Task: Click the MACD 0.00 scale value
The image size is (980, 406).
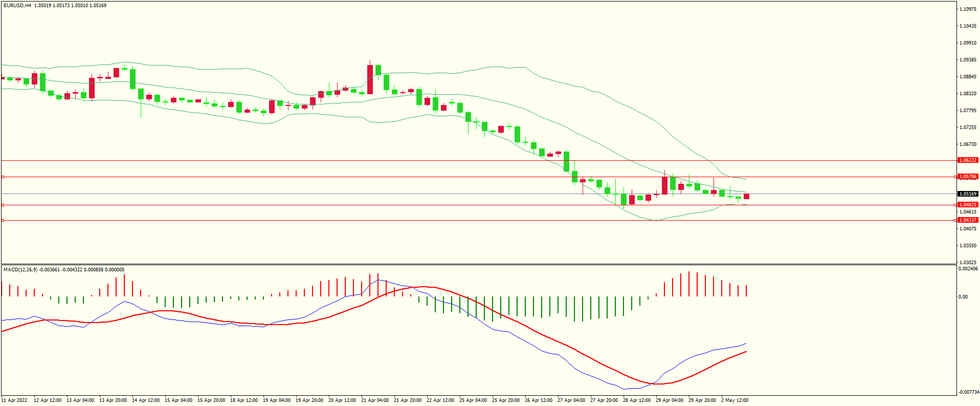Action: [x=963, y=297]
